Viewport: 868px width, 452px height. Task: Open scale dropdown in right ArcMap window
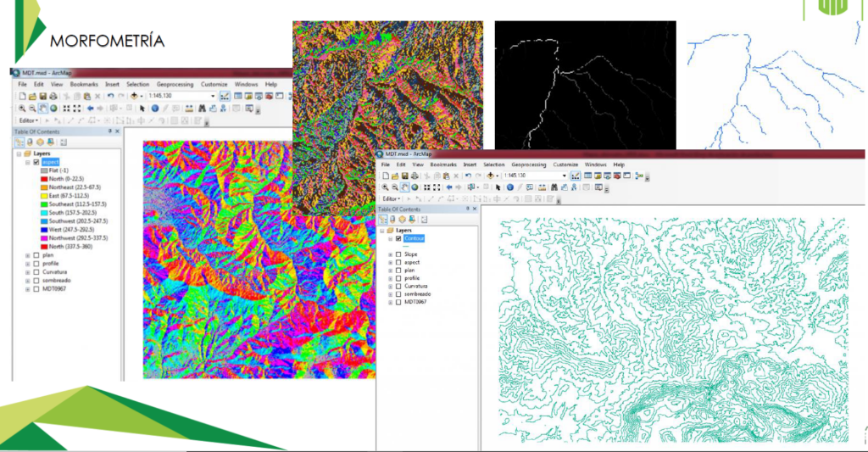click(564, 176)
